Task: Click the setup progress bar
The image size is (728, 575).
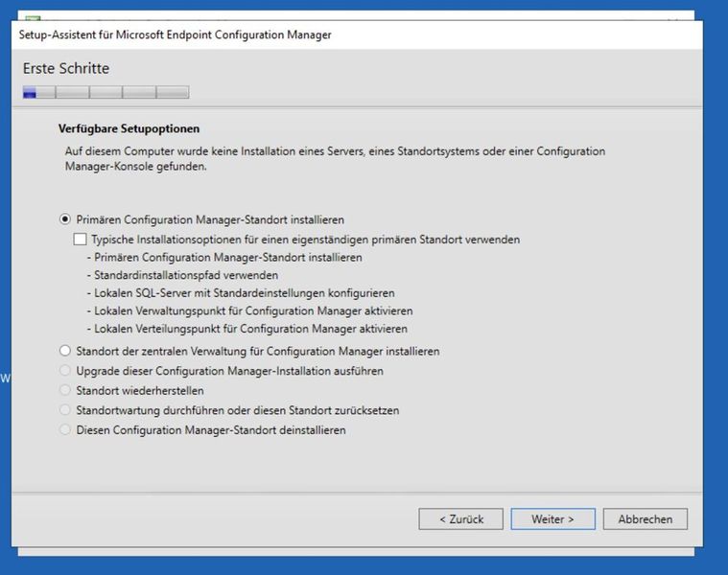Action: click(106, 92)
